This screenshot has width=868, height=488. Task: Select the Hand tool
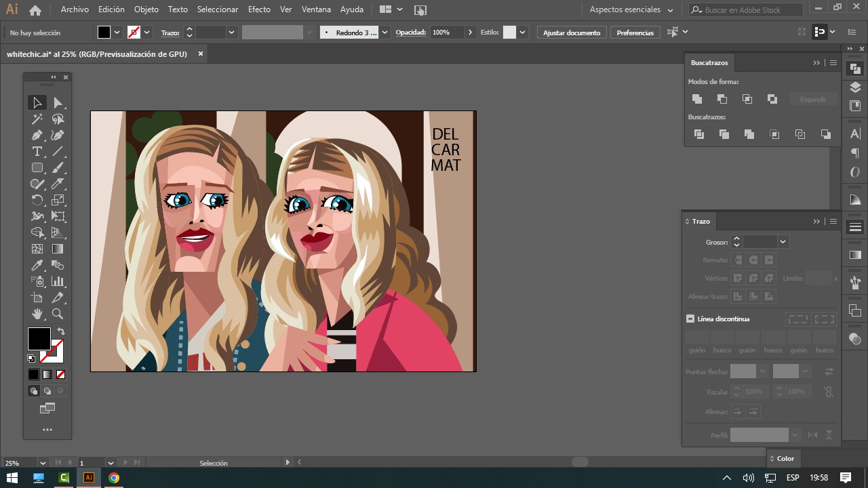click(37, 314)
